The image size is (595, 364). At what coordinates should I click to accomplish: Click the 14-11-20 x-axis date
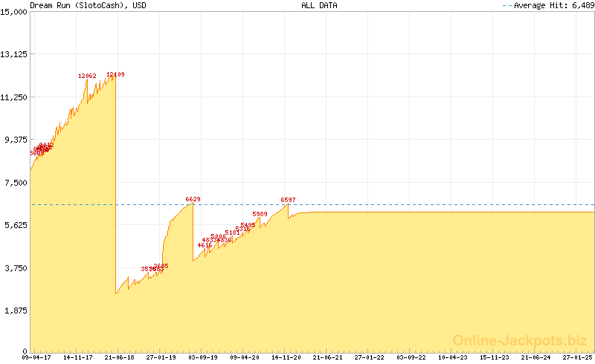pyautogui.click(x=286, y=357)
